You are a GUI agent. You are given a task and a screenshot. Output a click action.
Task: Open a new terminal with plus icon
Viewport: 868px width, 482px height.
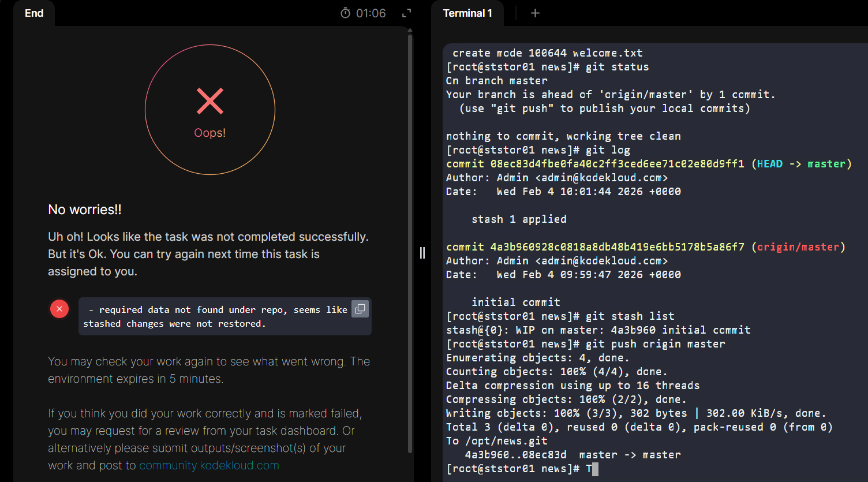coord(535,13)
